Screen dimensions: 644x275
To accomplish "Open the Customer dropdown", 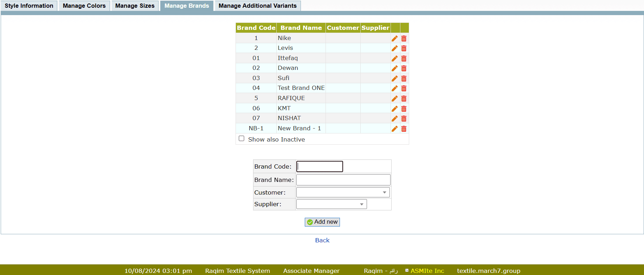I will [x=343, y=192].
